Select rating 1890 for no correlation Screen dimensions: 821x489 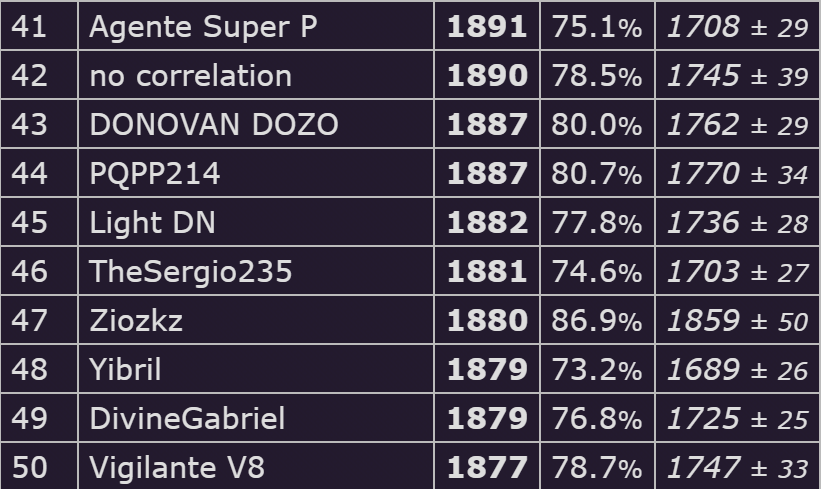487,75
